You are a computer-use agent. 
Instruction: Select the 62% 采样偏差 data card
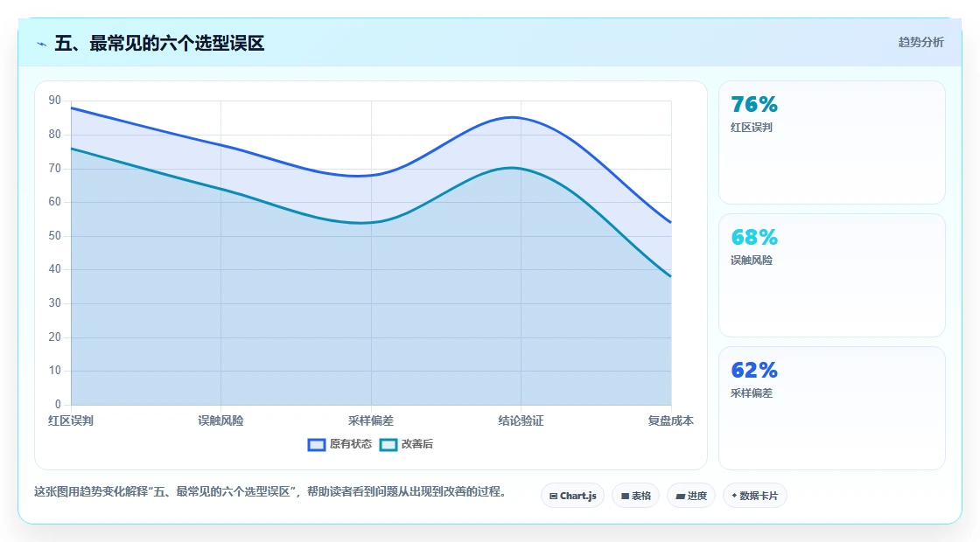(x=832, y=408)
